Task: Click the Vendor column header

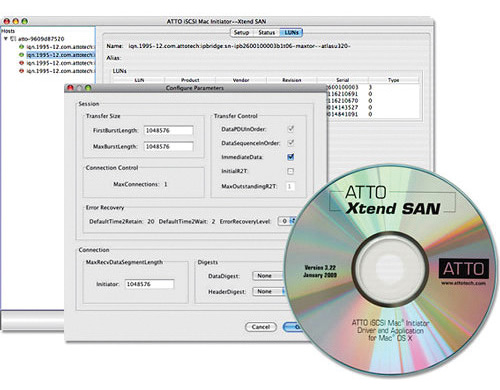Action: [241, 80]
